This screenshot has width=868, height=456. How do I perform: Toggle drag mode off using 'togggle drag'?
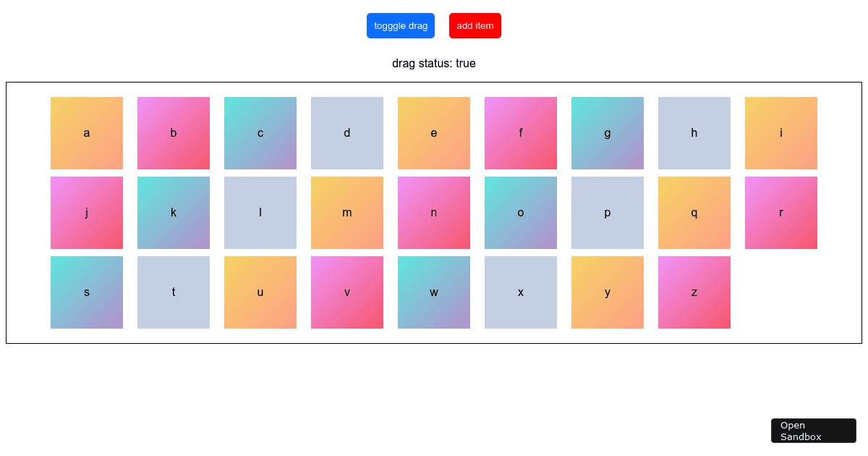(401, 25)
